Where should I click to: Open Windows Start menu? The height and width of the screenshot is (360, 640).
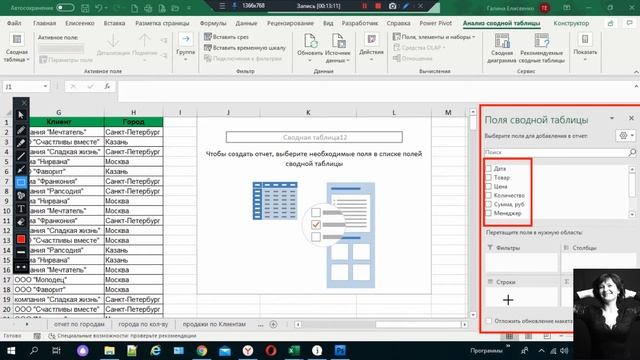point(11,351)
